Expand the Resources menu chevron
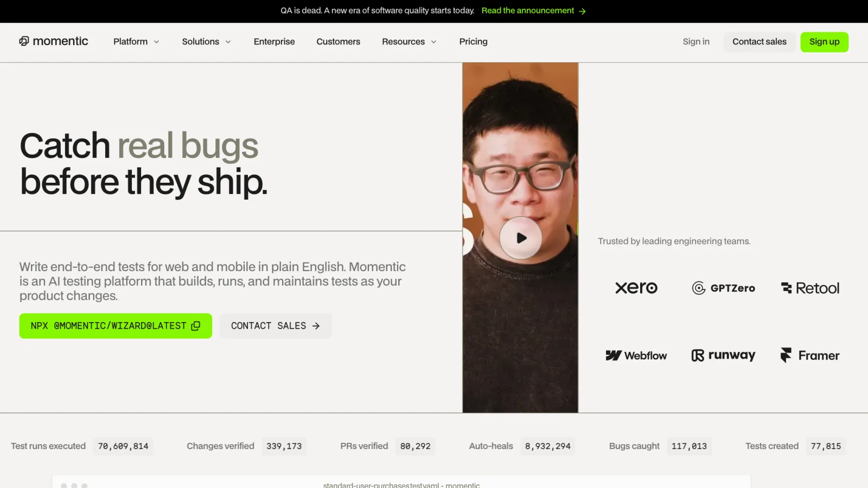This screenshot has width=868, height=488. (433, 42)
